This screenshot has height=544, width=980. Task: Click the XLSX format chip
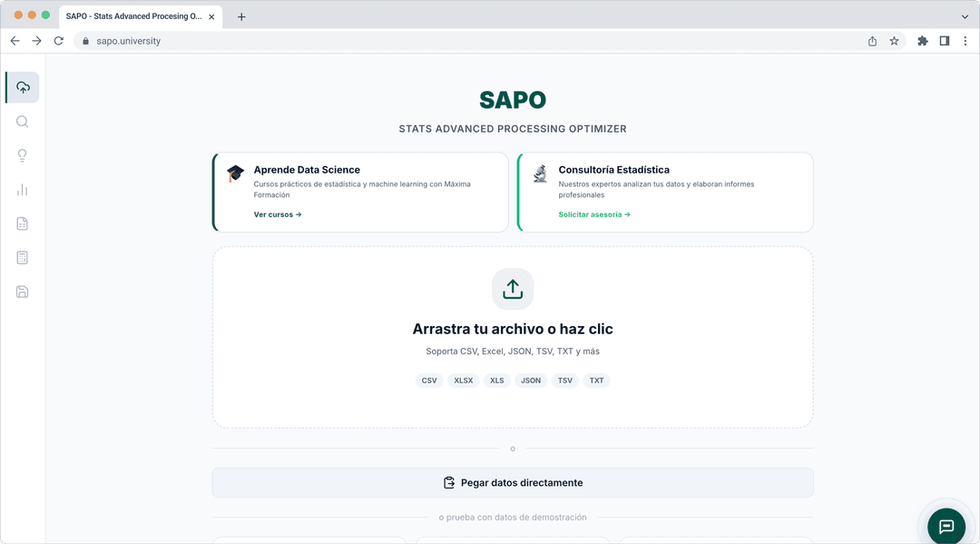[x=463, y=381]
